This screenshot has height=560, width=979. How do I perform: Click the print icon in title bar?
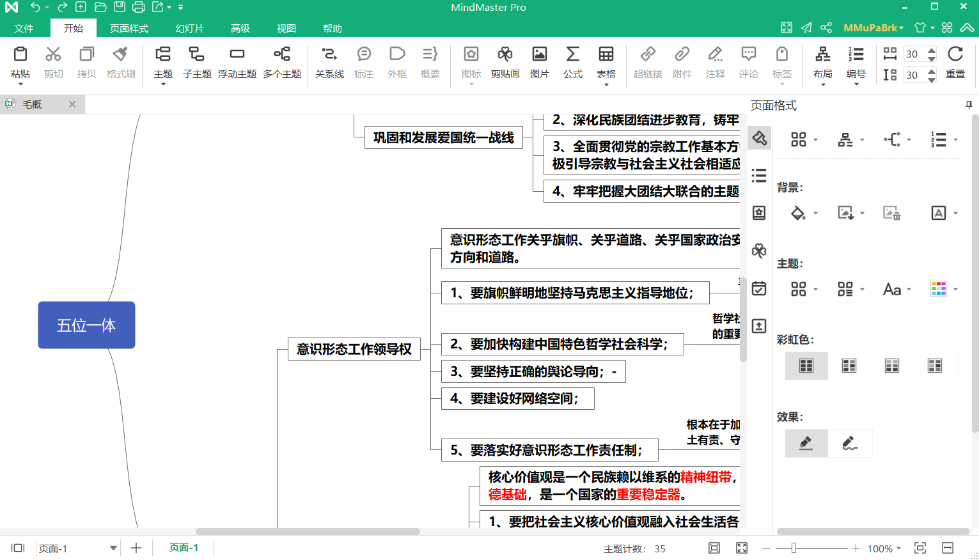tap(139, 7)
